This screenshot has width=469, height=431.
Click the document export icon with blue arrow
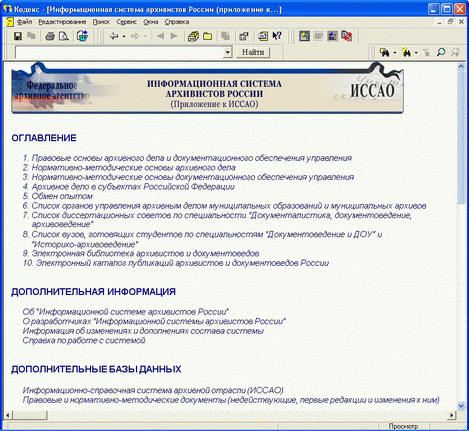click(82, 36)
